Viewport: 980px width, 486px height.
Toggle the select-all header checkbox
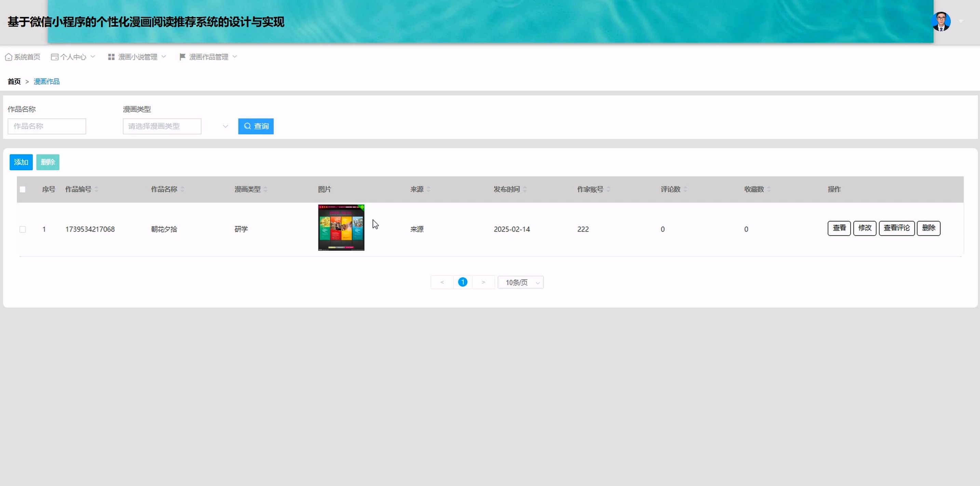click(23, 189)
